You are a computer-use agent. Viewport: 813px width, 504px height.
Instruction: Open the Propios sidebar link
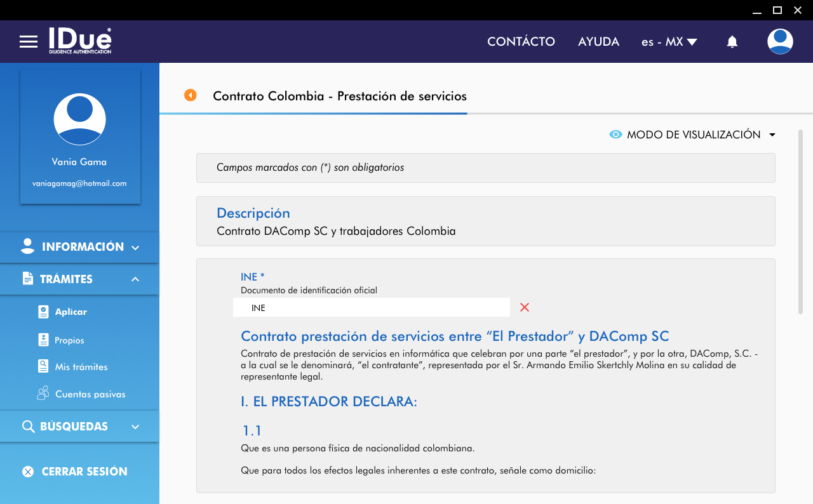[x=69, y=340]
